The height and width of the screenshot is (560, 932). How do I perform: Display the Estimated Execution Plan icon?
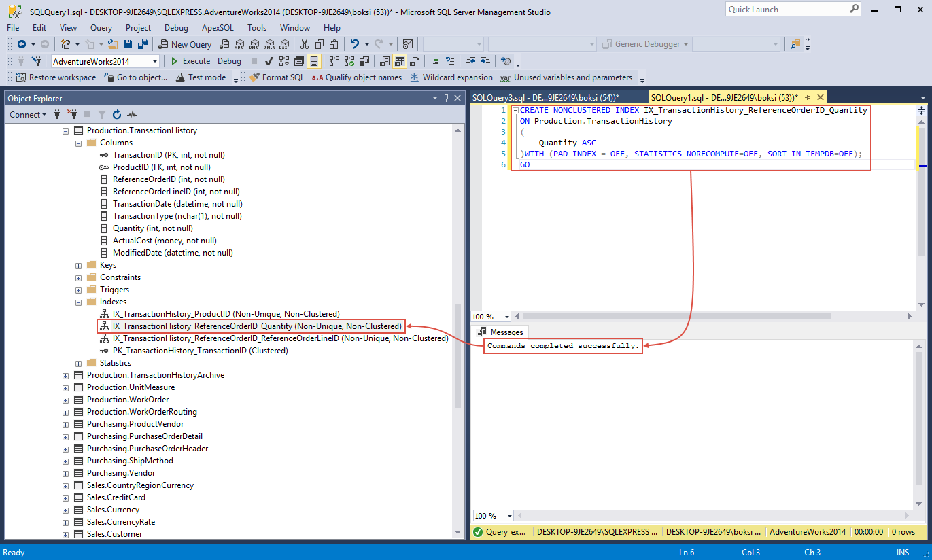pos(283,61)
